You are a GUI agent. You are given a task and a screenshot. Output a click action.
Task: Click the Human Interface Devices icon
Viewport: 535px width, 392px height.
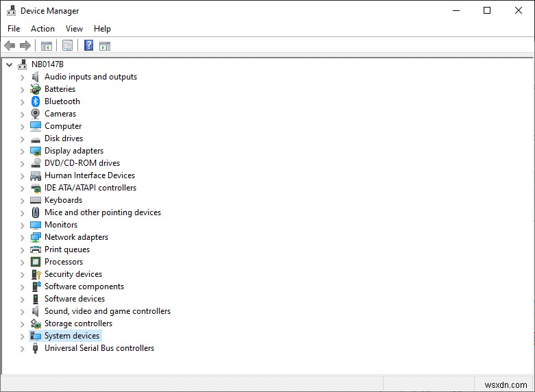(x=36, y=176)
